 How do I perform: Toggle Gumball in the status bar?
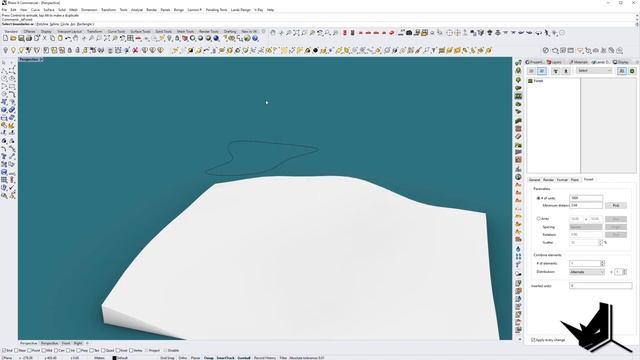tap(244, 358)
